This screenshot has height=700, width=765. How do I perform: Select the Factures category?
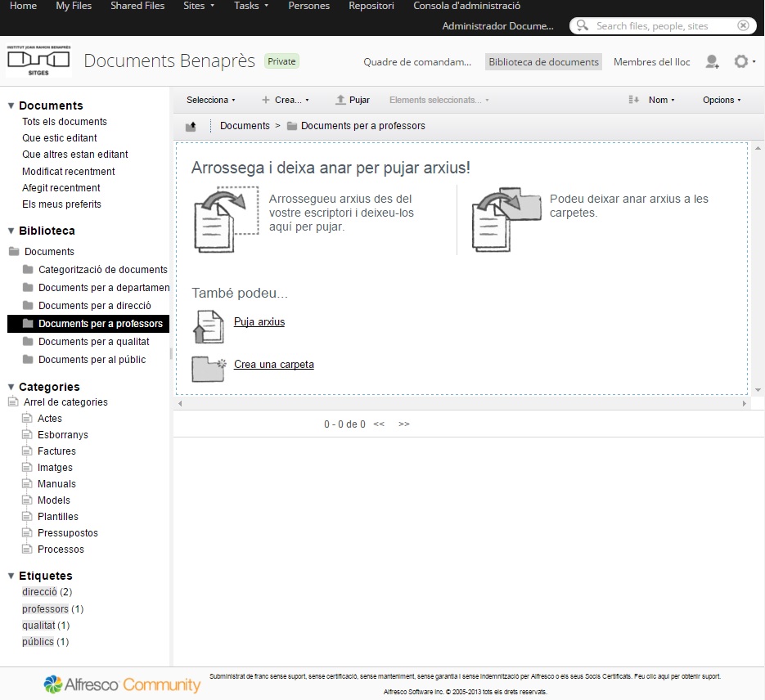pos(56,451)
